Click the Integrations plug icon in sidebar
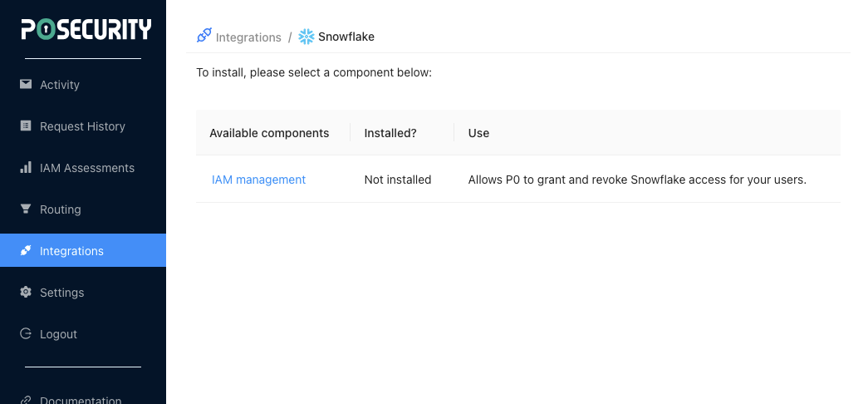 [26, 250]
